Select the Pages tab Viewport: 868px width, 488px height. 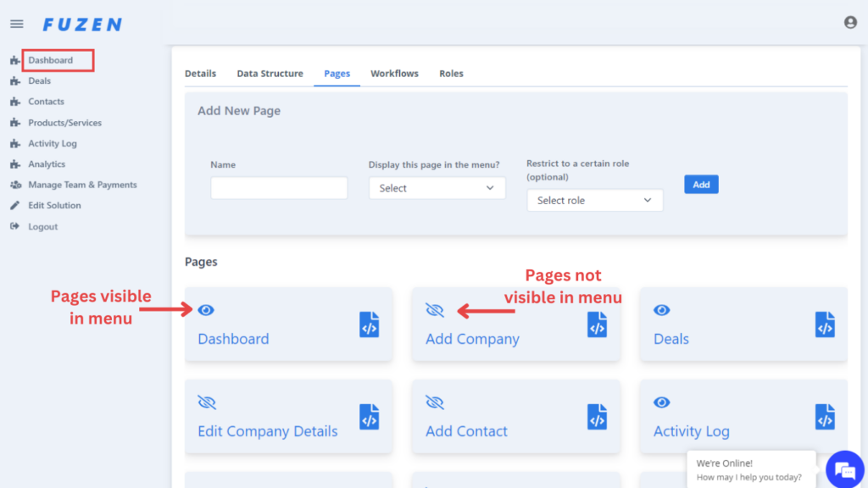337,74
